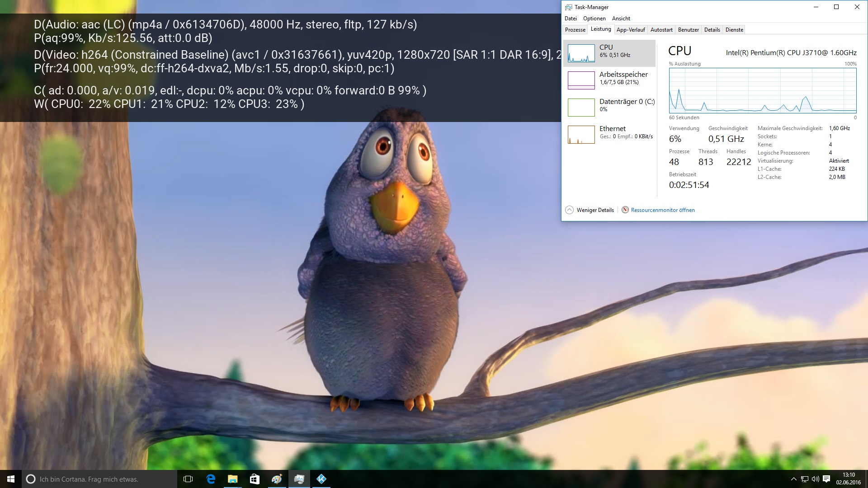Click the Kodi video codec info line
Image resolution: width=868 pixels, height=488 pixels.
point(297,55)
